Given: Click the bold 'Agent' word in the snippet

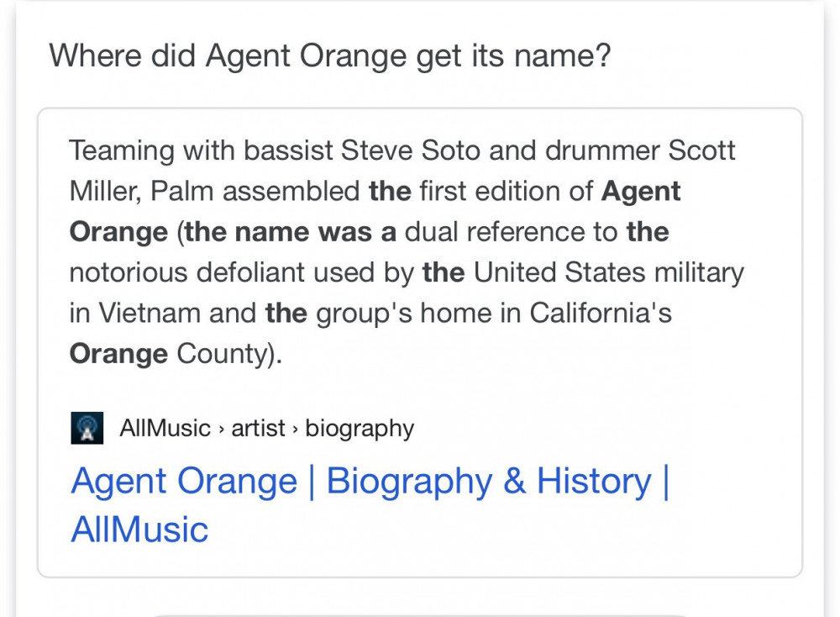Looking at the screenshot, I should (x=641, y=192).
